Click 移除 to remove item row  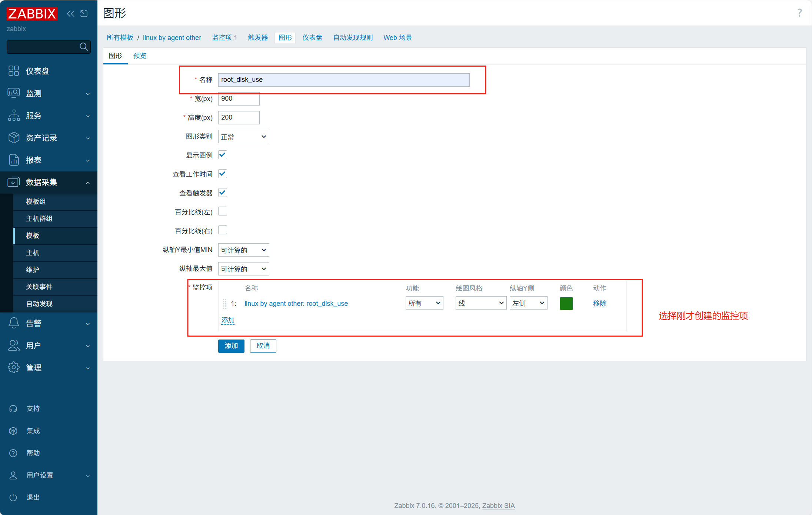599,303
